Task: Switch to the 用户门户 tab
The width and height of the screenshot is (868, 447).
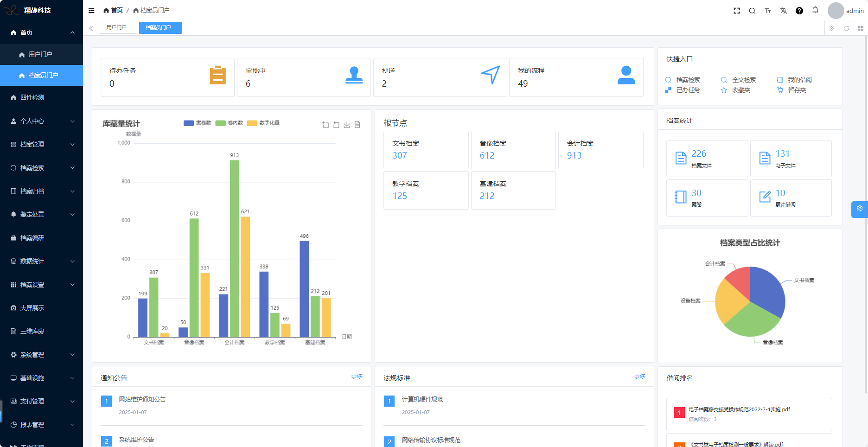Action: (117, 28)
